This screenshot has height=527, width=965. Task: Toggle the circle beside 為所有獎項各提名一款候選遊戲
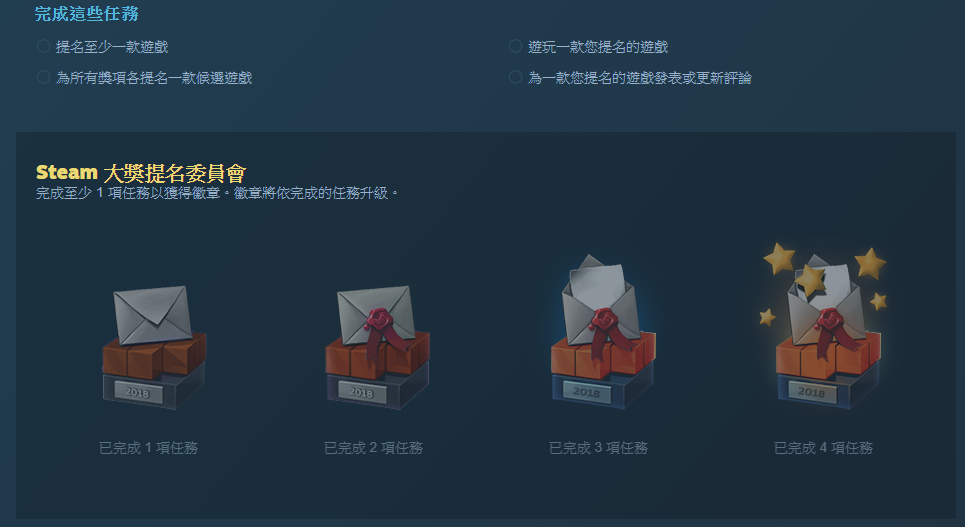pos(43,77)
